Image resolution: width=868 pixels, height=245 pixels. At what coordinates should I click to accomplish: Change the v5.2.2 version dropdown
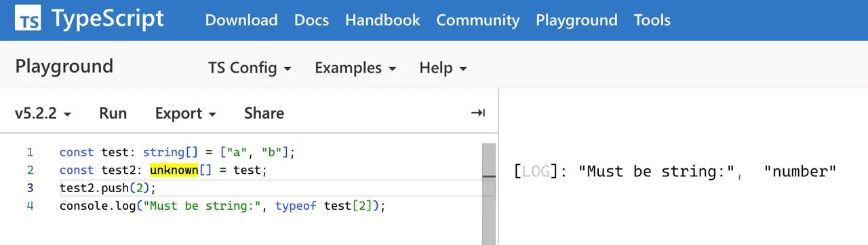43,113
